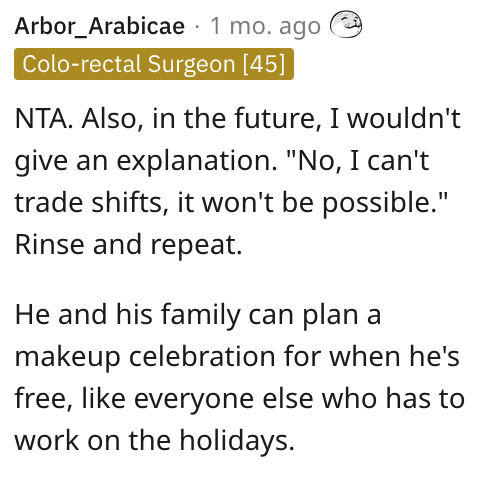Click the dot separator after the username
Viewport: 494px width, 478px height.
click(x=197, y=27)
